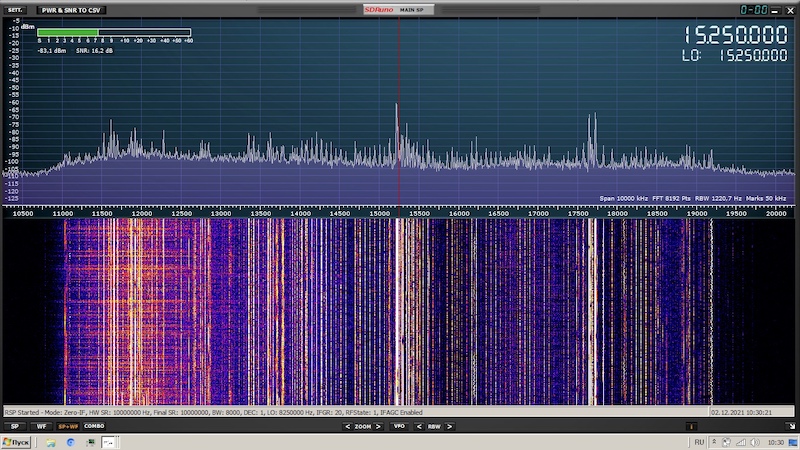Screen dimensions: 800x450
Task: Click the signal strength meter bar
Action: point(114,32)
